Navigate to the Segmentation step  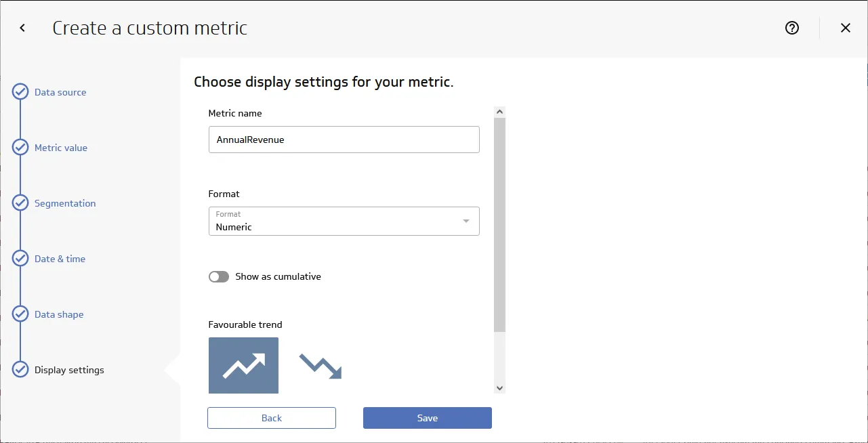click(64, 203)
